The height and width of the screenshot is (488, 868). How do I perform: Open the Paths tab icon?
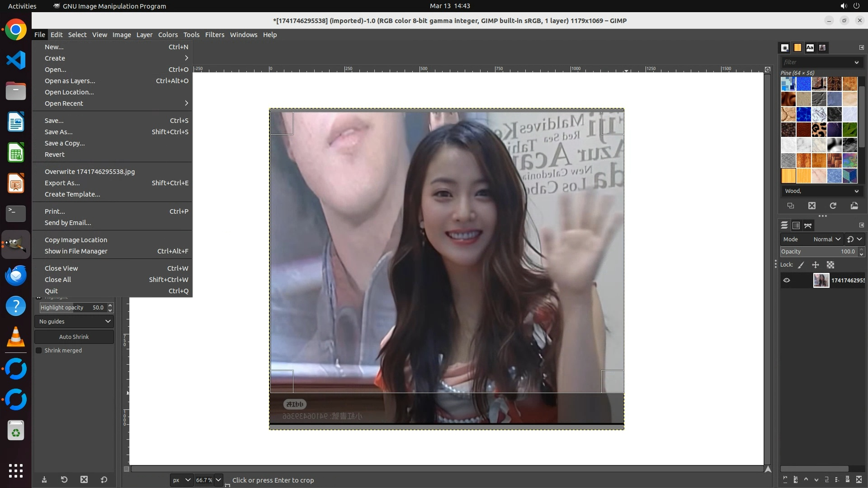tap(808, 225)
